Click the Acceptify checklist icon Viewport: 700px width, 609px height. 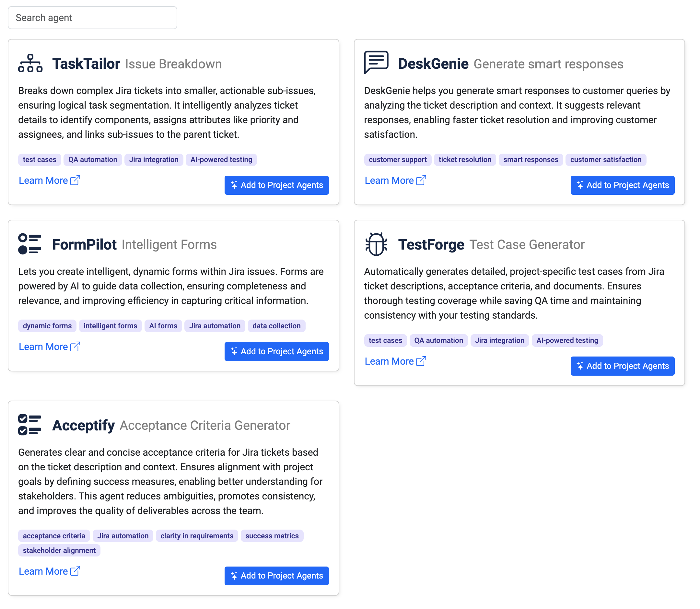tap(29, 425)
